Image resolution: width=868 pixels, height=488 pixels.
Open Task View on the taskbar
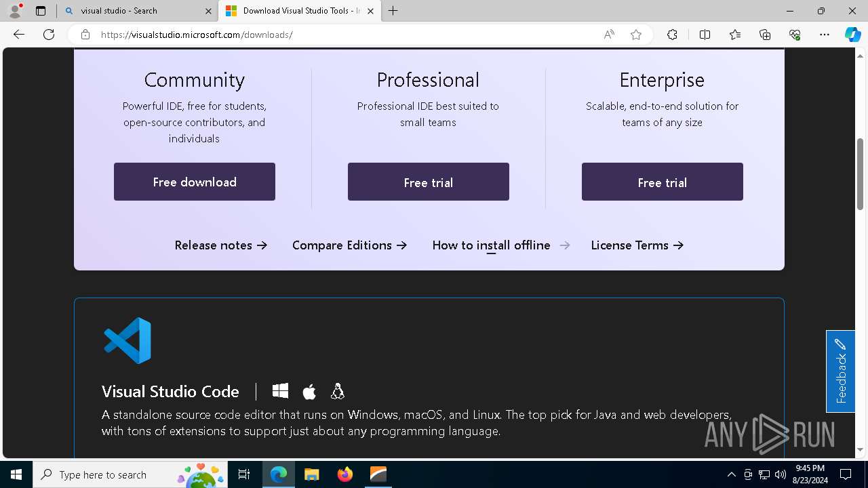click(244, 474)
